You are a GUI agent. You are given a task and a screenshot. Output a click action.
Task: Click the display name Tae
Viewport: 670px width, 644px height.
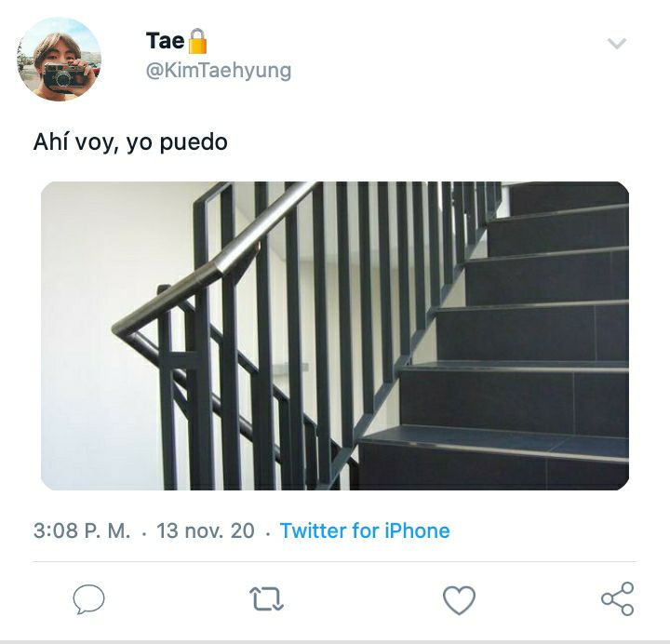[x=165, y=41]
